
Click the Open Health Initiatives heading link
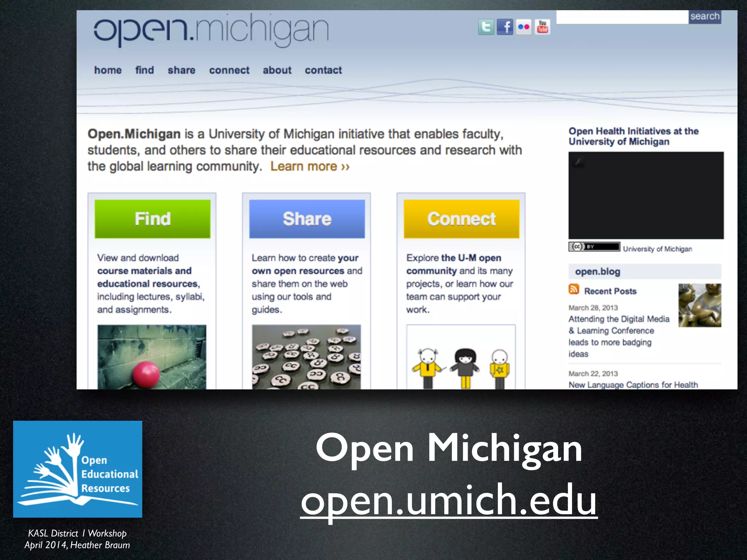634,136
